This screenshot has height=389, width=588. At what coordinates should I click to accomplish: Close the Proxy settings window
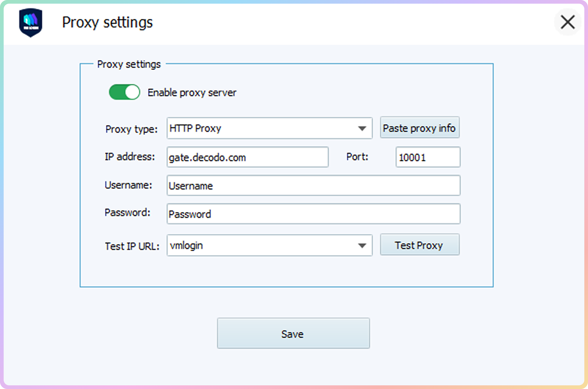point(567,22)
